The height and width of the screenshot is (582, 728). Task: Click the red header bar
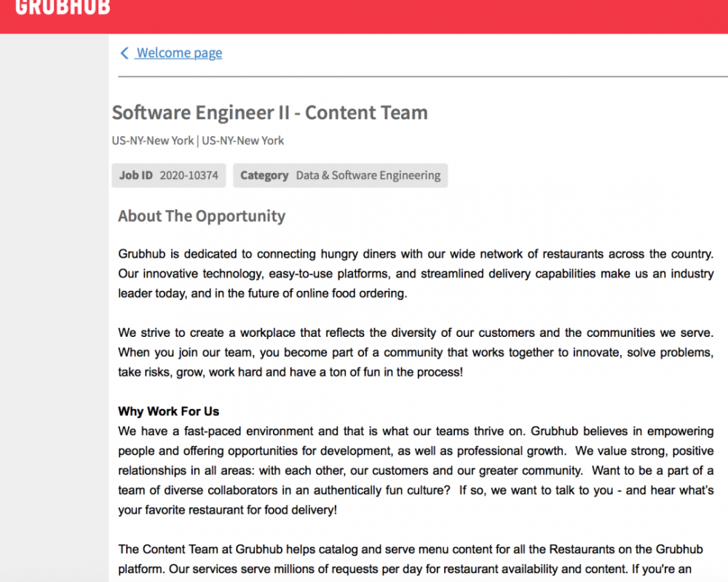pyautogui.click(x=437, y=16)
